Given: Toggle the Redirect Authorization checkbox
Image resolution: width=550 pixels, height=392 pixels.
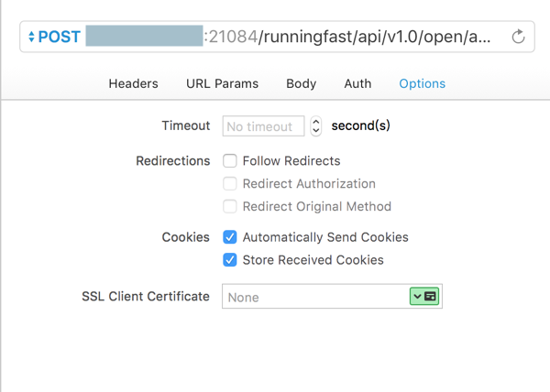Looking at the screenshot, I should point(230,184).
